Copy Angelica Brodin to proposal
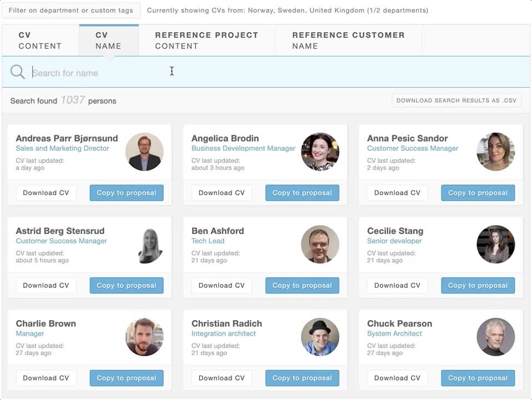532x400 pixels. (302, 193)
